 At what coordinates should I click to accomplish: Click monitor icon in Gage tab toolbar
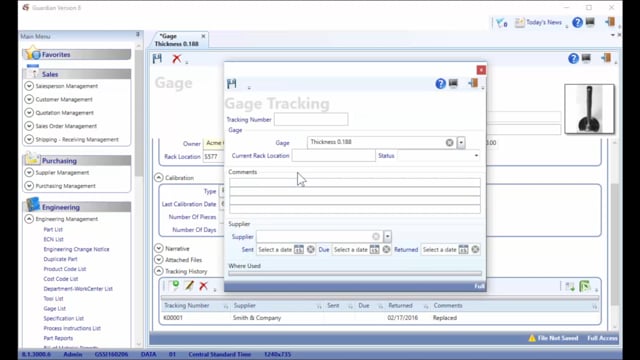coord(586,58)
